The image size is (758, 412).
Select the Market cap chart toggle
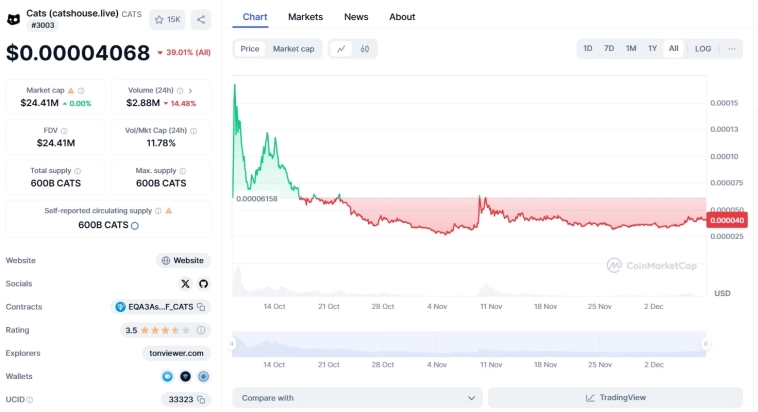click(x=293, y=49)
